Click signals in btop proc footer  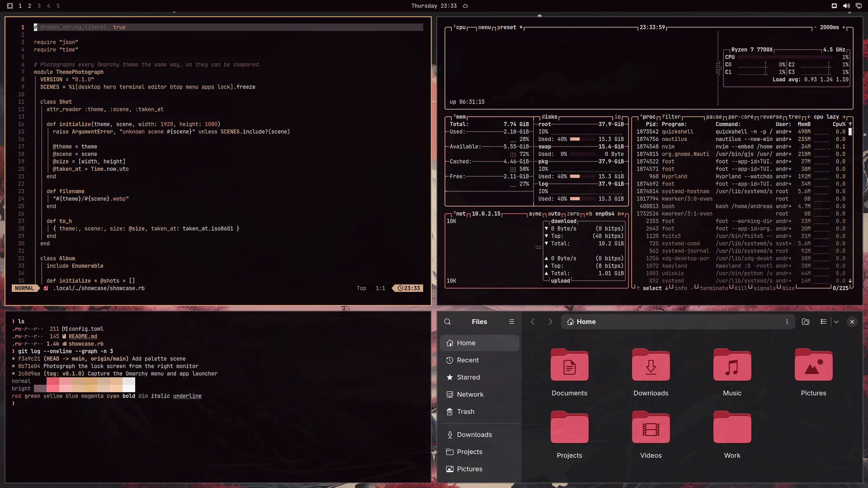[764, 288]
